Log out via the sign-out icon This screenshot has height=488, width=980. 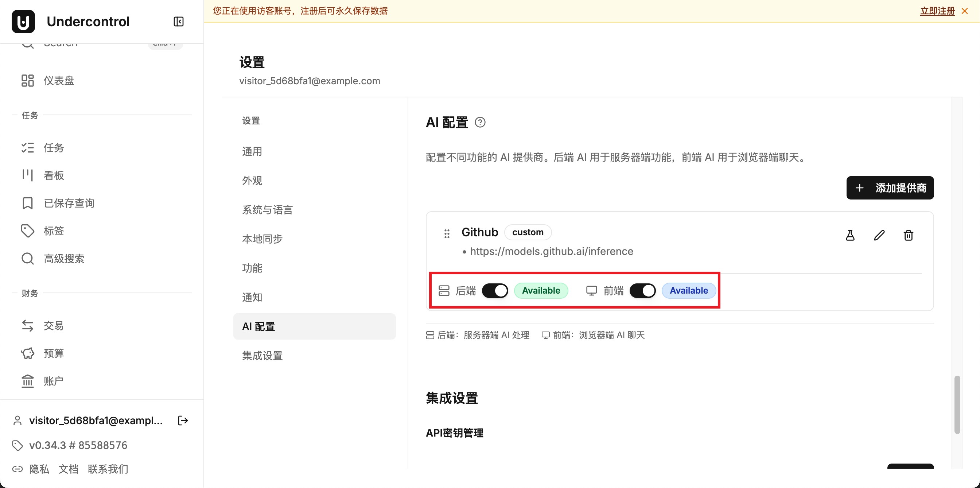point(183,420)
